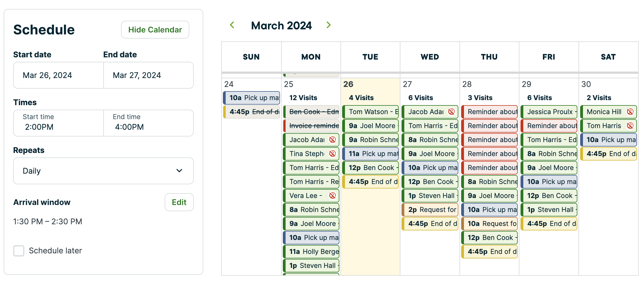
Task: Open the crossed-out Invoice reminder on Monday
Action: tap(311, 126)
